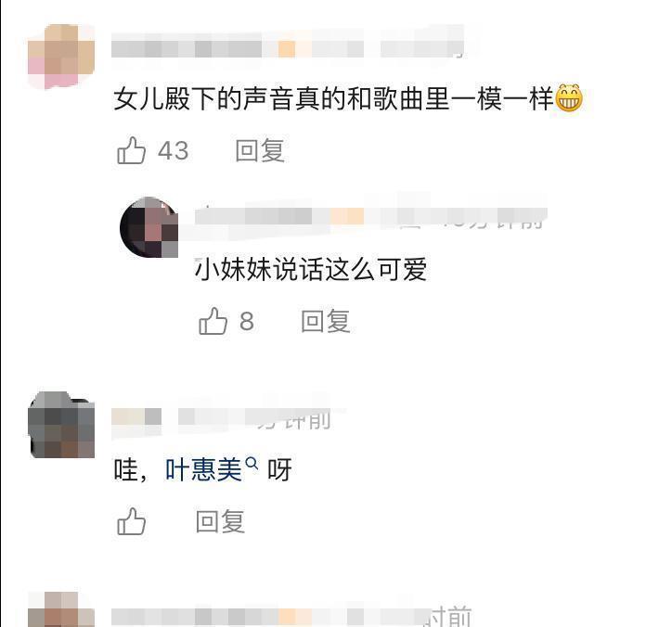Like the comment with 43 likes
The height and width of the screenshot is (627, 672).
pyautogui.click(x=131, y=150)
